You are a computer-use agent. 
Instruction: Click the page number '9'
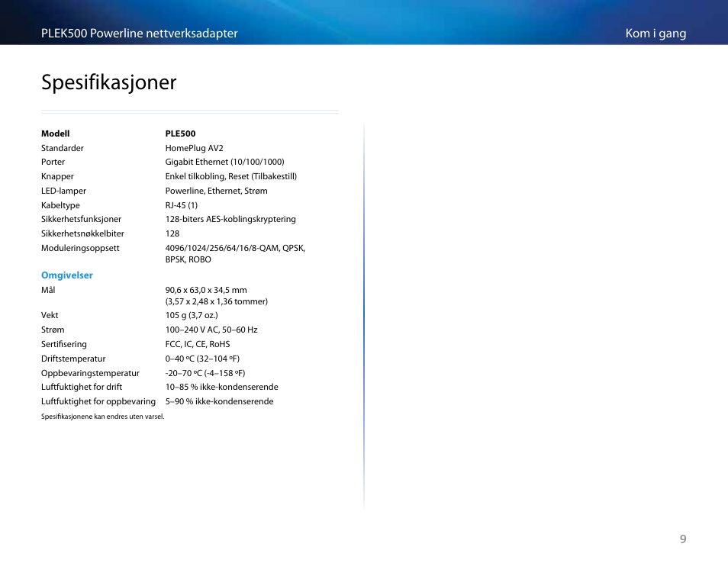[683, 539]
